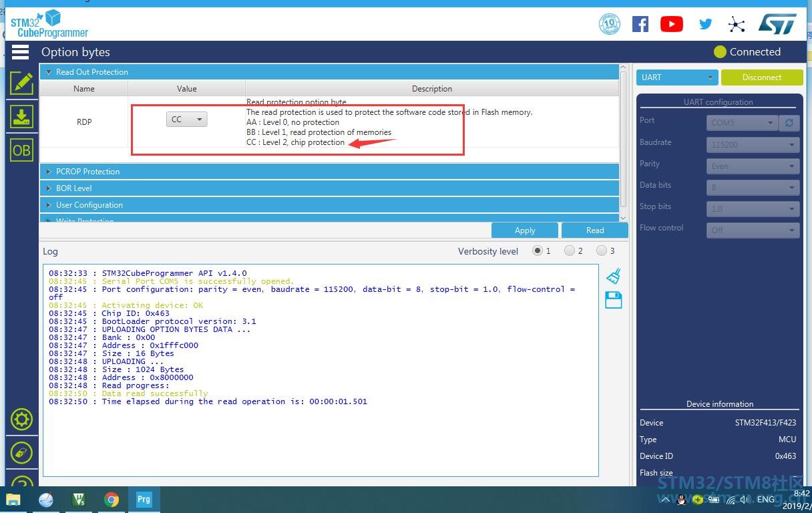Click the RDP name cell
Viewport: 812px width, 513px height.
pyautogui.click(x=84, y=122)
